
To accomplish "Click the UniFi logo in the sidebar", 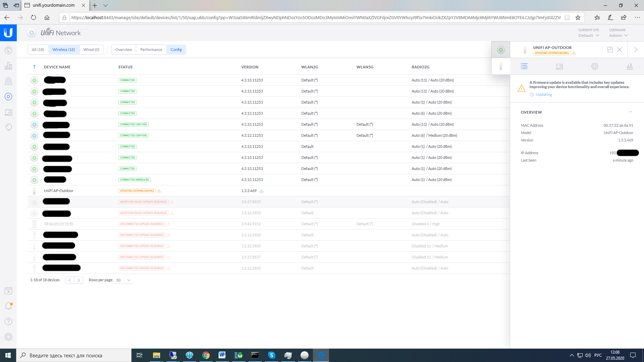I will [x=8, y=33].
